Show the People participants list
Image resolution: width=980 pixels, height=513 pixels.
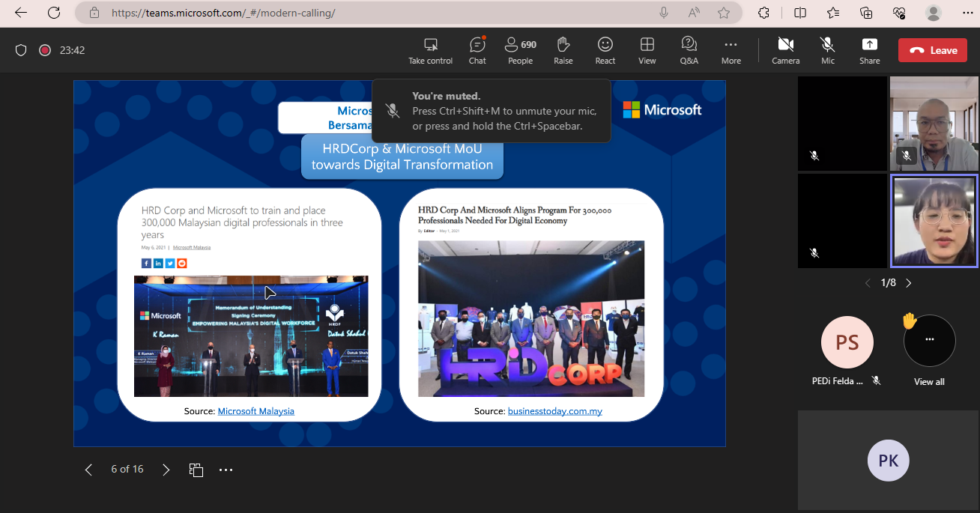(x=520, y=50)
